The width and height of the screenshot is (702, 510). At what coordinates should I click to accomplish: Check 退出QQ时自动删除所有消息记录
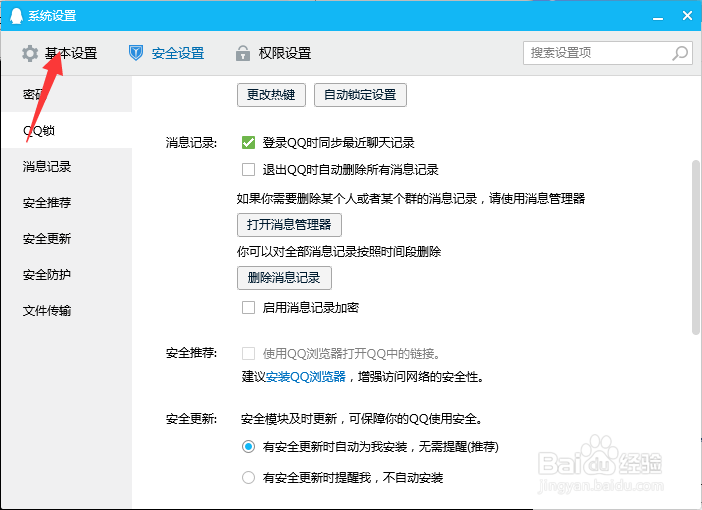click(248, 170)
